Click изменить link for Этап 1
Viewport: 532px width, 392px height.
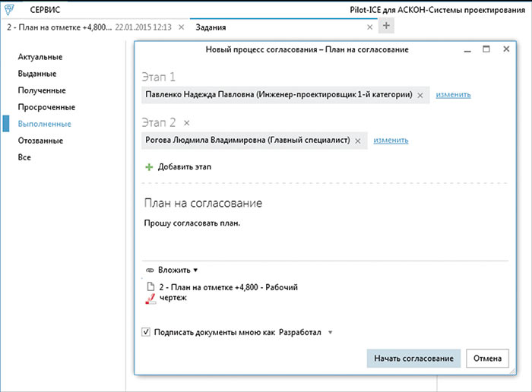[x=453, y=95]
